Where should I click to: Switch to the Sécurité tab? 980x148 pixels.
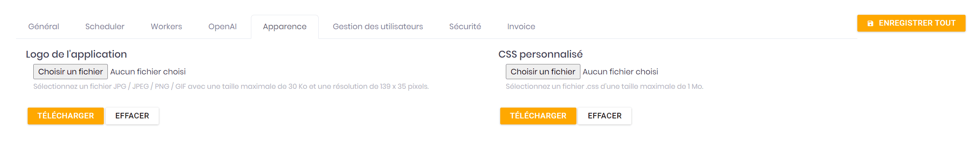coord(465,26)
